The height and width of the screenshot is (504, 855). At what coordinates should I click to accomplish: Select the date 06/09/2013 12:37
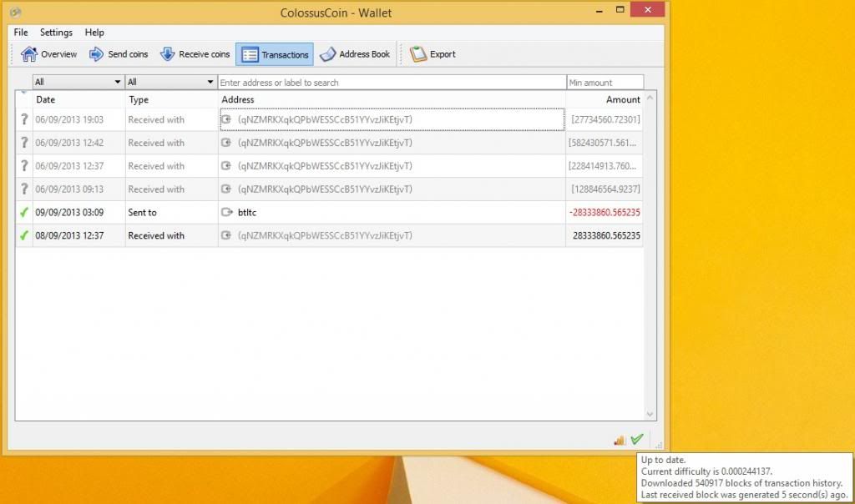69,166
